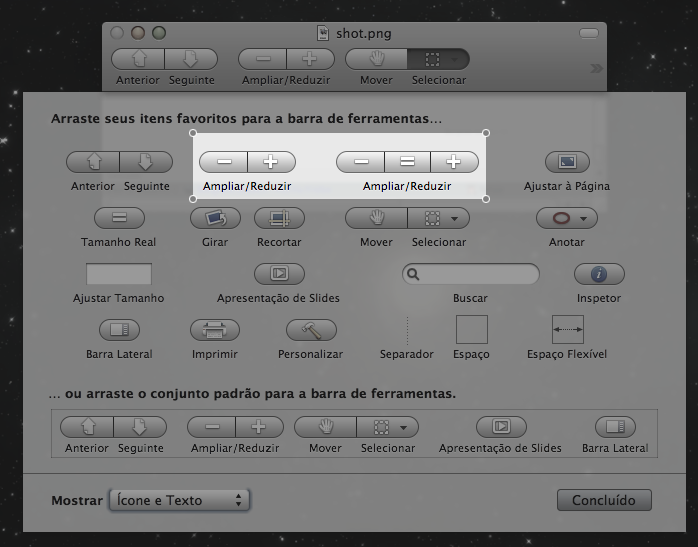The height and width of the screenshot is (547, 698).
Task: Click the plus zoom button in shot.png toolbar
Action: [x=310, y=59]
